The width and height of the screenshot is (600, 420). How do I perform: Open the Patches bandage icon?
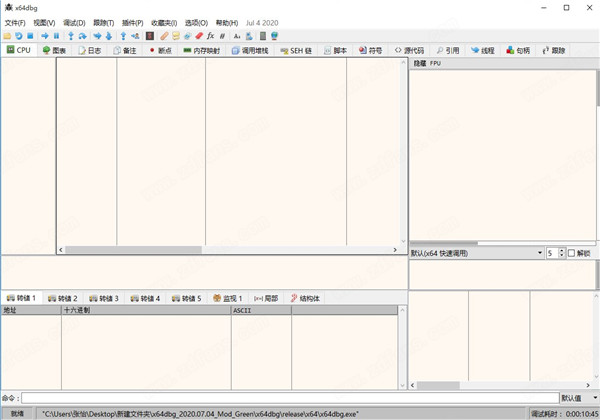click(164, 36)
